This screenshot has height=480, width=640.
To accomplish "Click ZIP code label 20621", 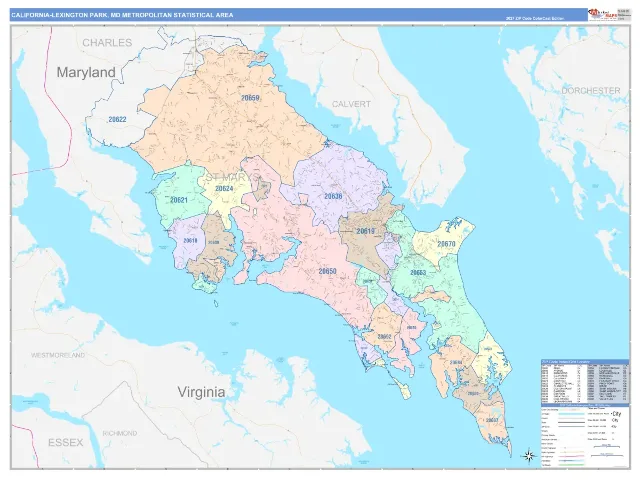I will click(x=179, y=200).
